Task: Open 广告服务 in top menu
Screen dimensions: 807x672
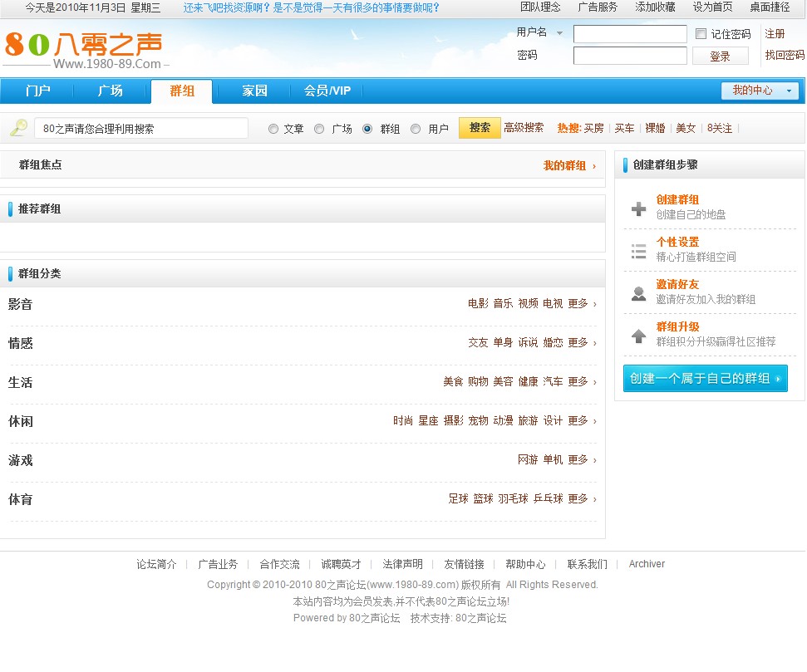Action: point(598,7)
